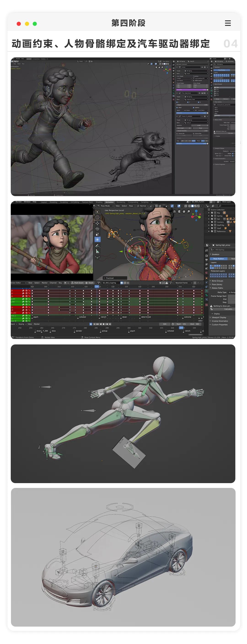Image resolution: width=247 pixels, height=644 pixels.
Task: Switch to the Animation workspace tab
Action: click(x=109, y=202)
